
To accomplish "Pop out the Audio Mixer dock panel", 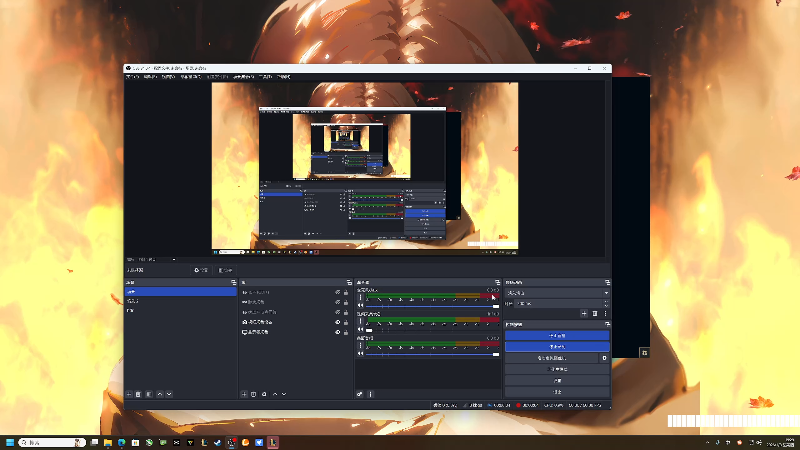I will point(497,283).
